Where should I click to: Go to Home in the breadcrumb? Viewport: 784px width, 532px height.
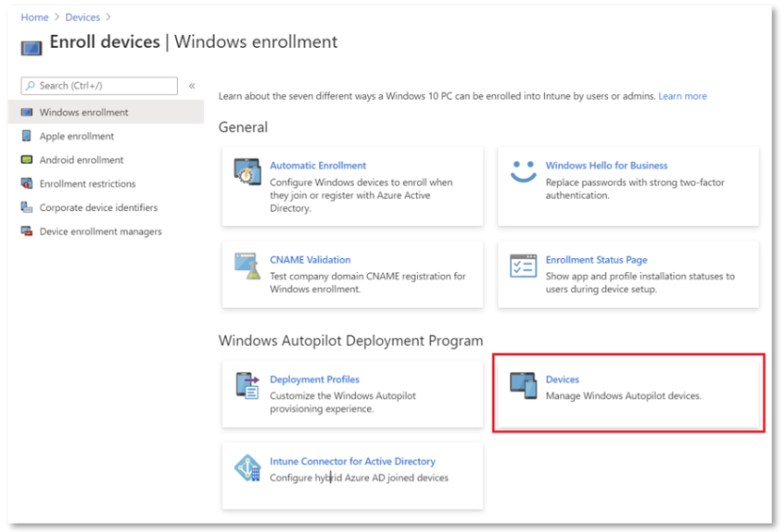[x=34, y=18]
